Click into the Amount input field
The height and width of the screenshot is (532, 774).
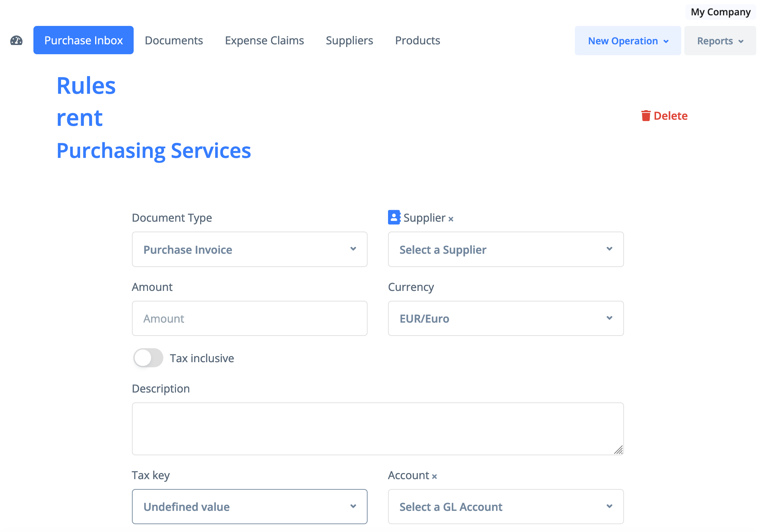(x=249, y=318)
